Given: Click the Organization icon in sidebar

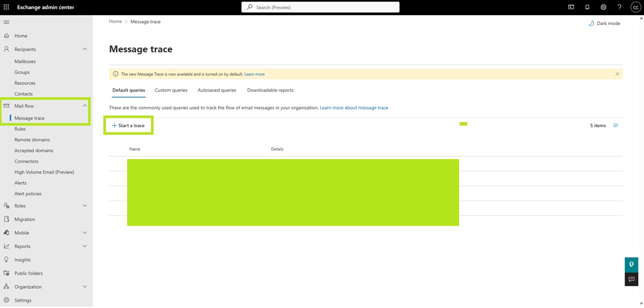Looking at the screenshot, I should 7,287.
